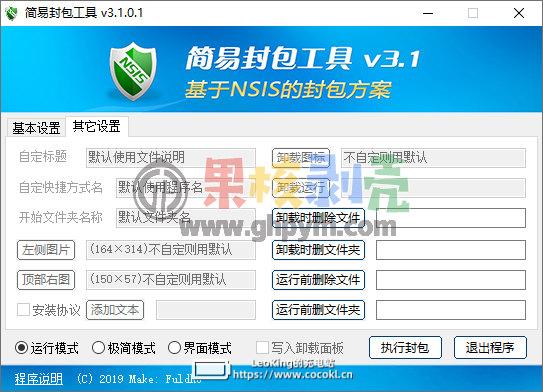Click the input field next to 卸载时删除文件

451,217
